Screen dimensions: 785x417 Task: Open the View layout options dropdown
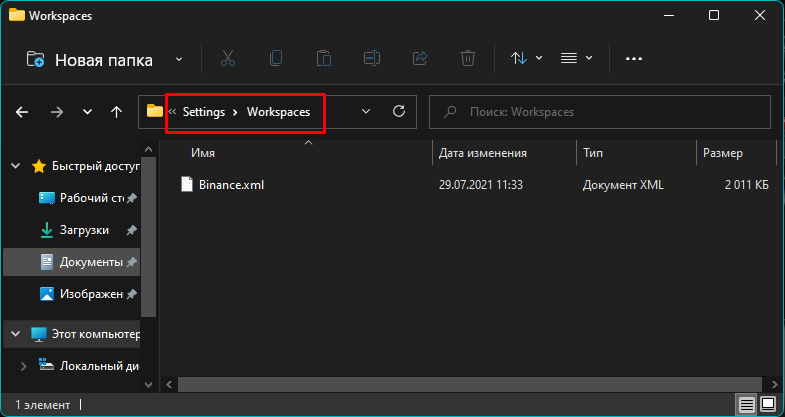click(576, 58)
